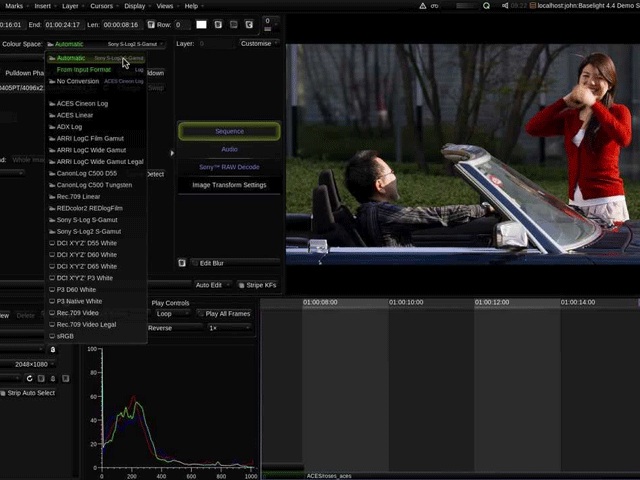Toggle the Edit Blur checkbox
This screenshot has width=640, height=480.
(x=196, y=263)
